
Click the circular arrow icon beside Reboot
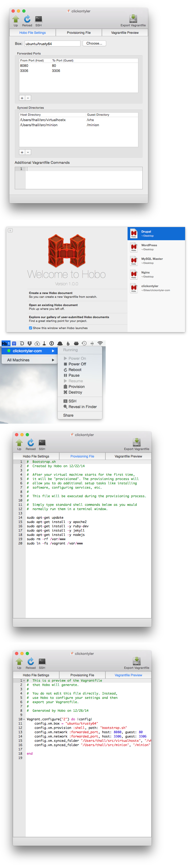tap(65, 370)
